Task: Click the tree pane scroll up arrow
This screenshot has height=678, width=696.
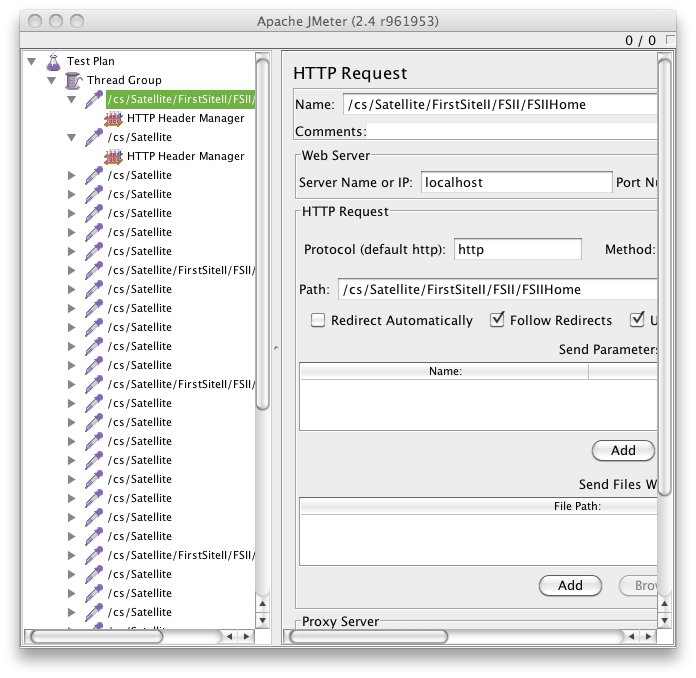Action: [x=263, y=603]
